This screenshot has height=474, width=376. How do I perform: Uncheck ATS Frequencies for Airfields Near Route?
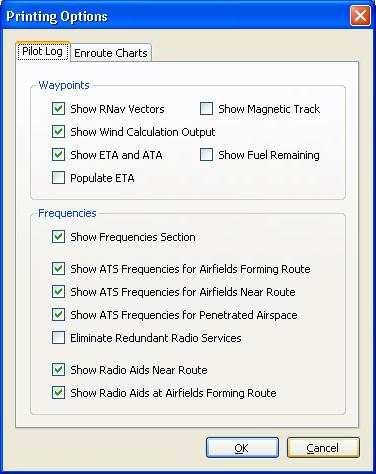pos(58,292)
